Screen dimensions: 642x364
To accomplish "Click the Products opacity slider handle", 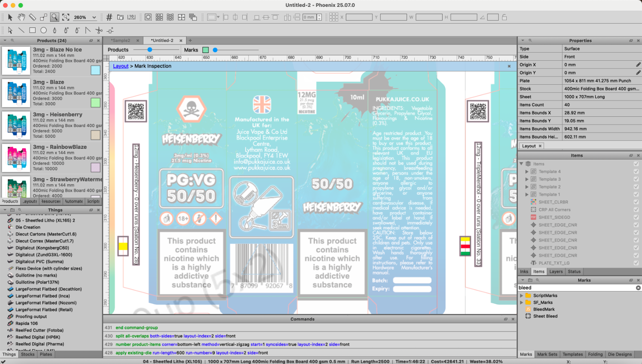I will click(150, 50).
